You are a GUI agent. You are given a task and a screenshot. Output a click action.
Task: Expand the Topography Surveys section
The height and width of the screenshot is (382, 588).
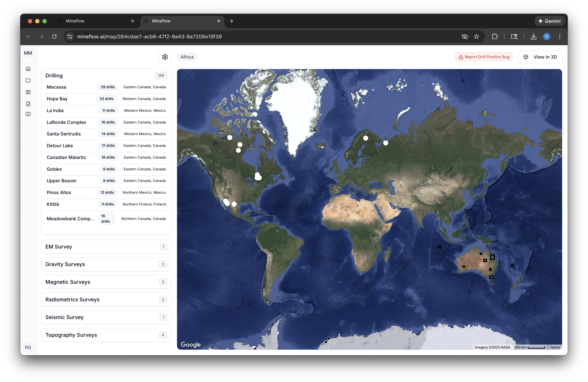pos(106,335)
